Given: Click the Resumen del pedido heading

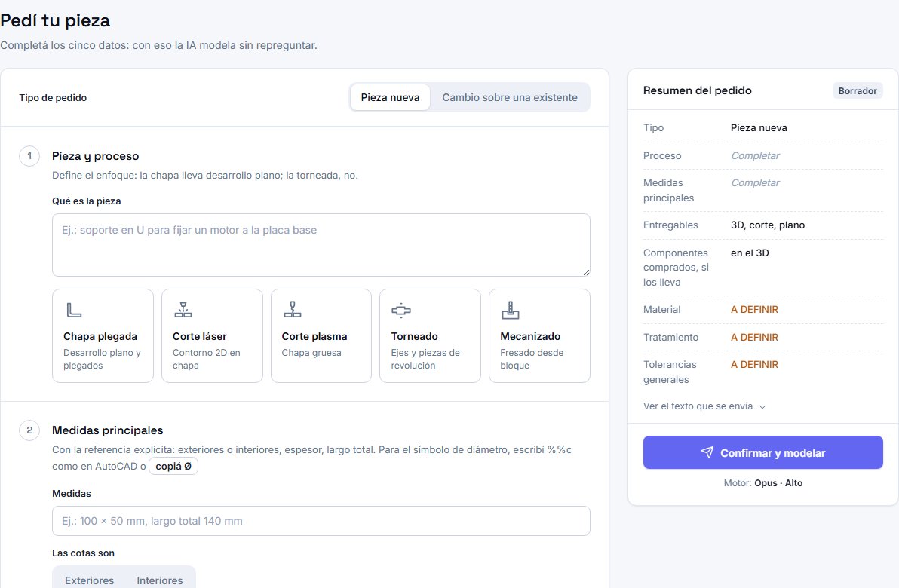Looking at the screenshot, I should coord(697,90).
